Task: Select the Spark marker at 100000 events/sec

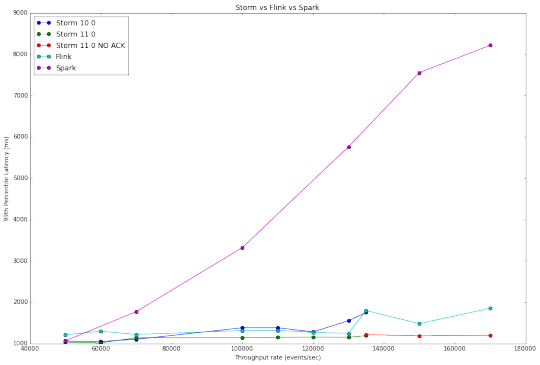Action: point(242,248)
